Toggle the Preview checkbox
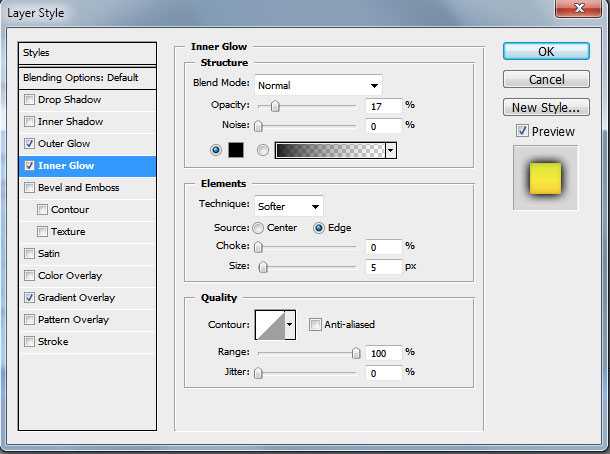This screenshot has width=610, height=454. 522,131
